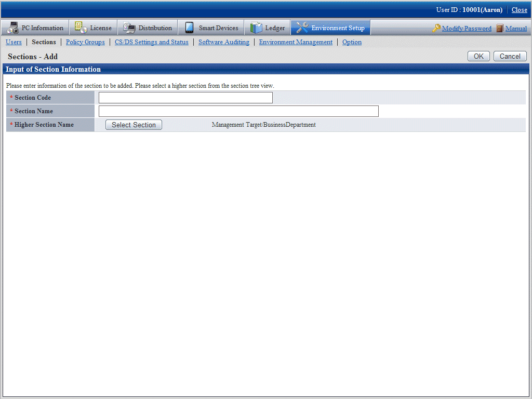Open the Manual link
The image size is (532, 399).
point(516,29)
